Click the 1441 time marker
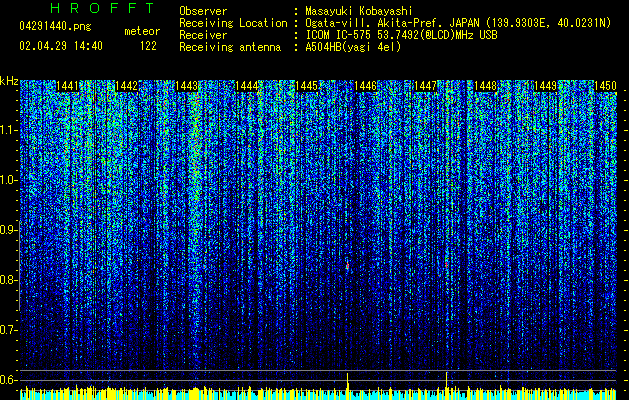 (67, 86)
